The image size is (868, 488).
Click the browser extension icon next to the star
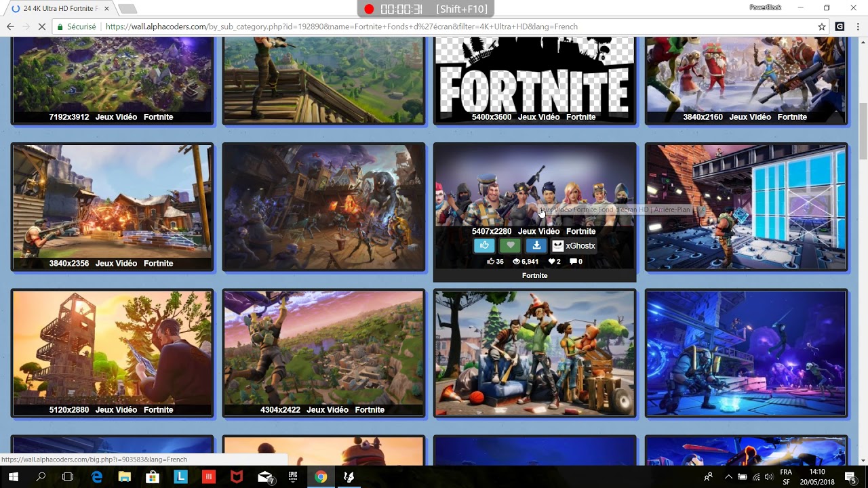click(840, 26)
